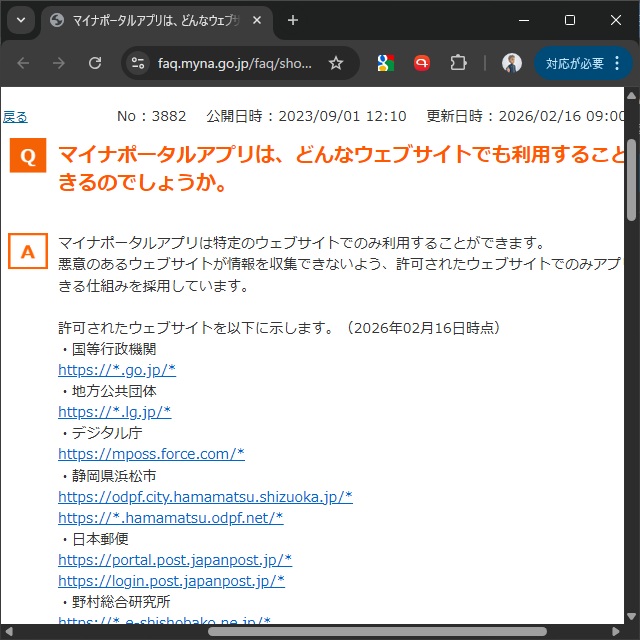Open the odpf.city.hamamatsu.shizuoka.jp link
This screenshot has height=640, width=640.
pos(205,496)
